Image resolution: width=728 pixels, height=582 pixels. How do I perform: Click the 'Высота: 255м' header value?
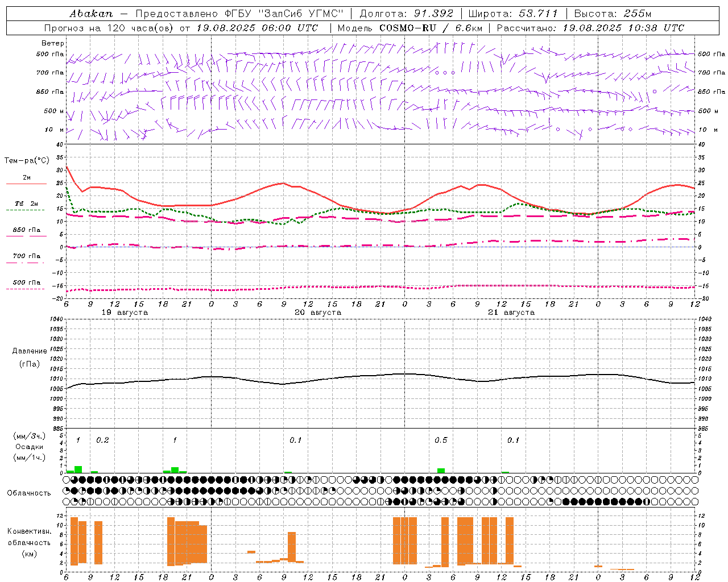coord(613,14)
